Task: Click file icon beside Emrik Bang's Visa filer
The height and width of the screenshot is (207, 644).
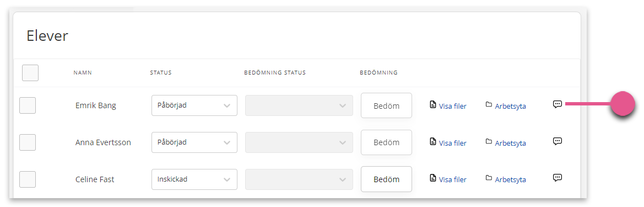Action: coord(432,104)
